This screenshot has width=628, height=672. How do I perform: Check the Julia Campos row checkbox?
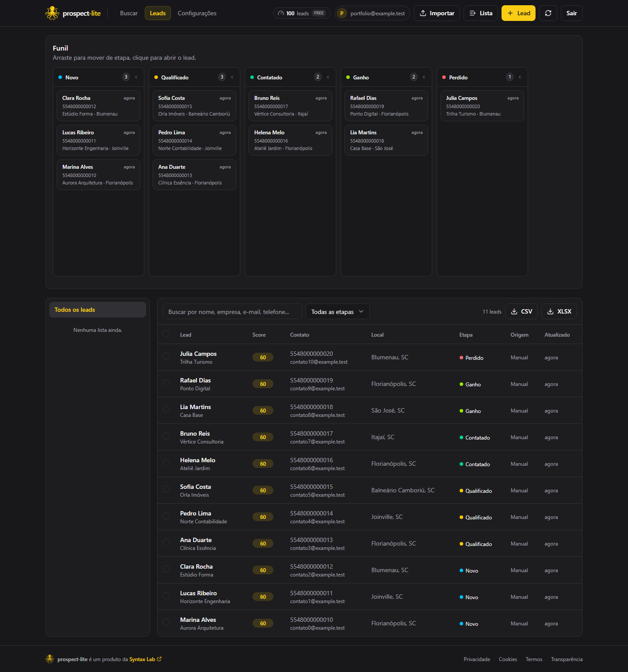coord(166,356)
